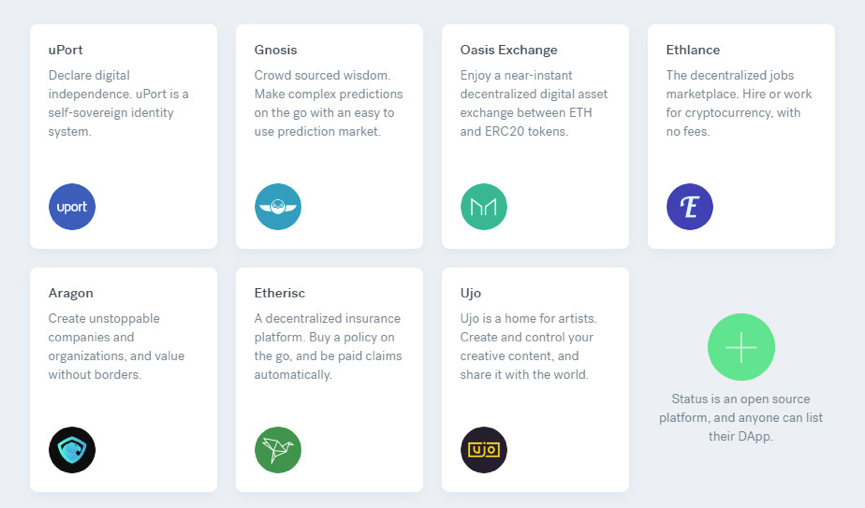The width and height of the screenshot is (865, 508).
Task: Click the 'Status is an open source platform' text
Action: (x=741, y=418)
